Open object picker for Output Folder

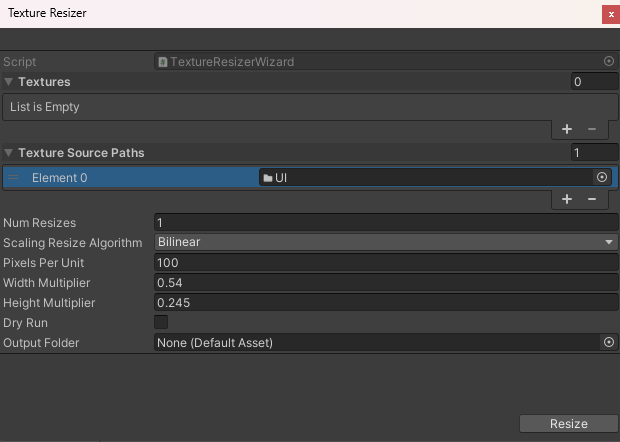tap(609, 342)
